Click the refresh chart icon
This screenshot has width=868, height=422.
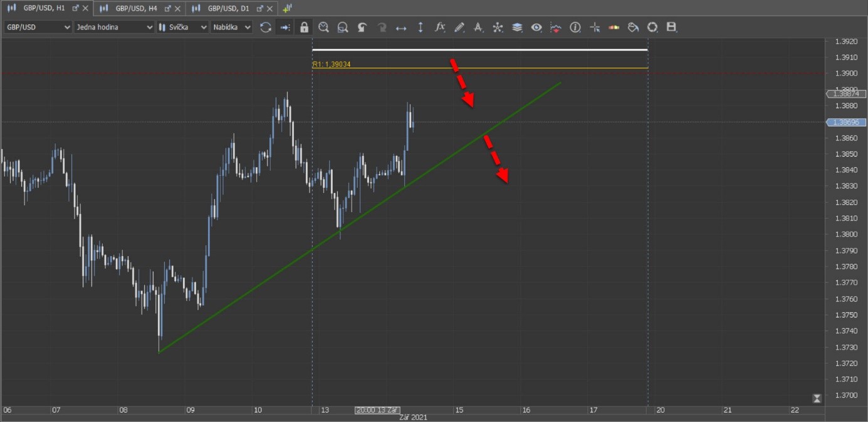(x=266, y=27)
